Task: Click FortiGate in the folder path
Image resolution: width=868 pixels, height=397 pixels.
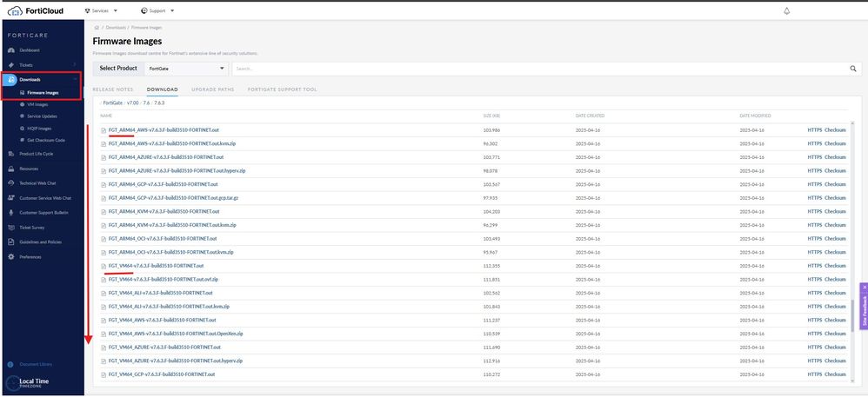Action: [x=112, y=103]
